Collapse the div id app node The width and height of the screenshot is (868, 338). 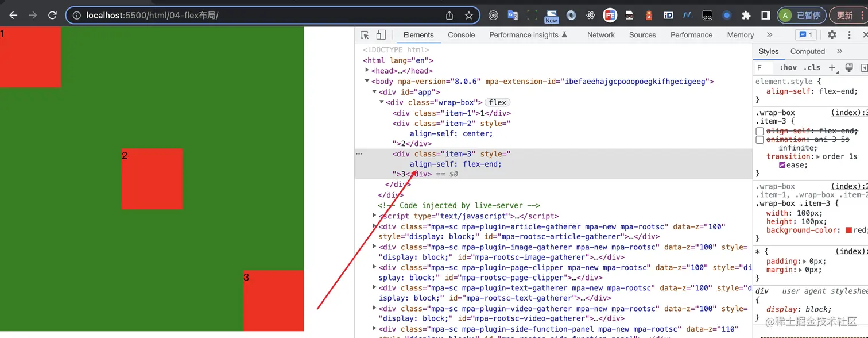[x=375, y=91]
